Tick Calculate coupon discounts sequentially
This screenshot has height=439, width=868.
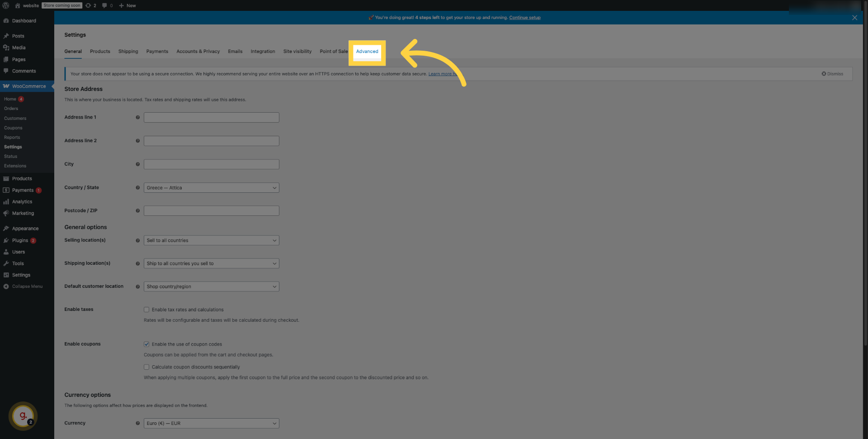[x=146, y=367]
